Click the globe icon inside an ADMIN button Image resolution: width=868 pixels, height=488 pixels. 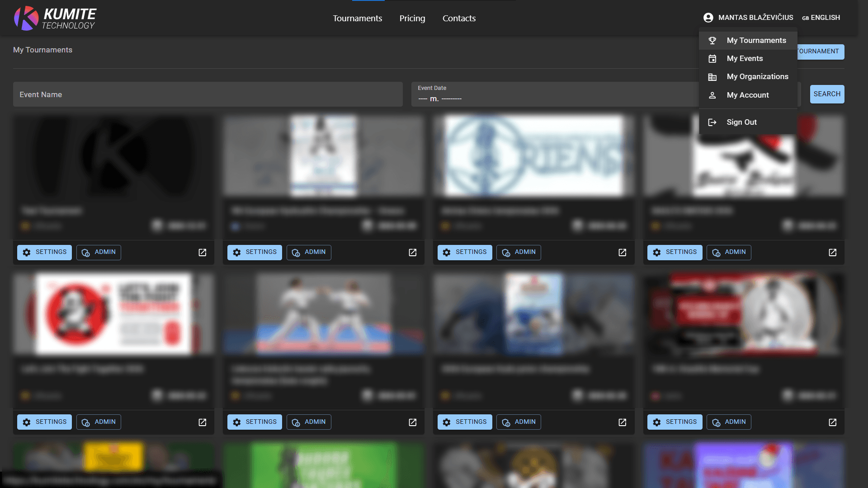(85, 253)
